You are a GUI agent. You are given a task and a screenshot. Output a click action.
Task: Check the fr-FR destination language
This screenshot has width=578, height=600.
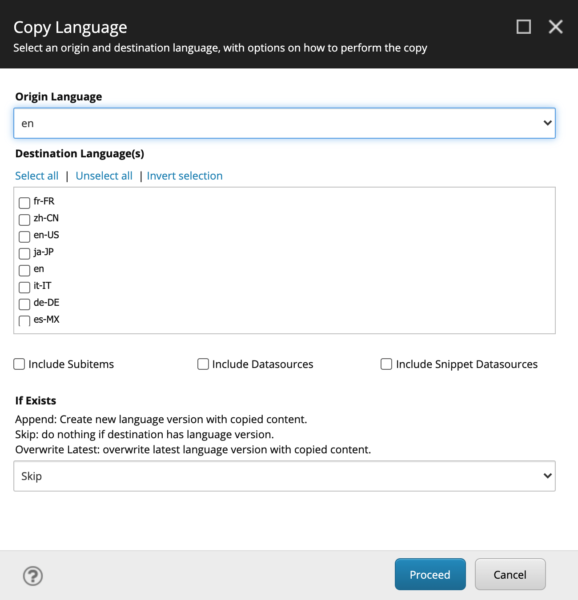point(24,202)
